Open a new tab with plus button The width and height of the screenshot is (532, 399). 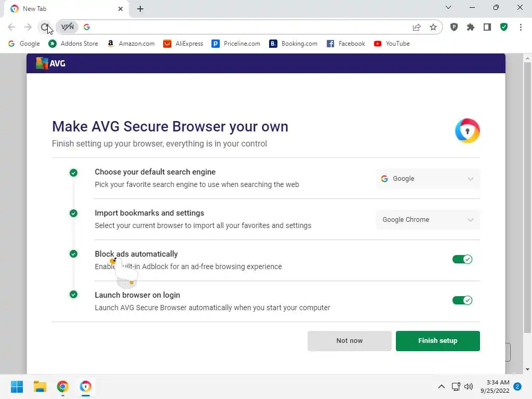pos(140,9)
